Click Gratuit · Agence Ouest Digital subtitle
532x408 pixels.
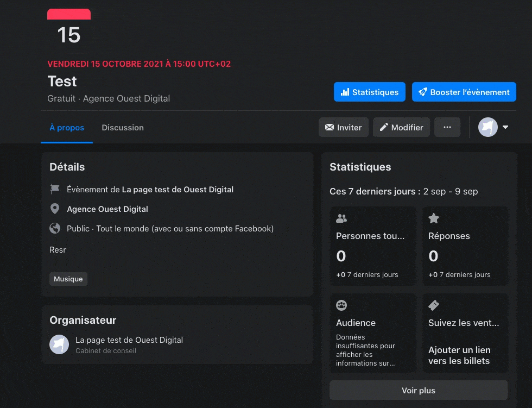(x=109, y=98)
